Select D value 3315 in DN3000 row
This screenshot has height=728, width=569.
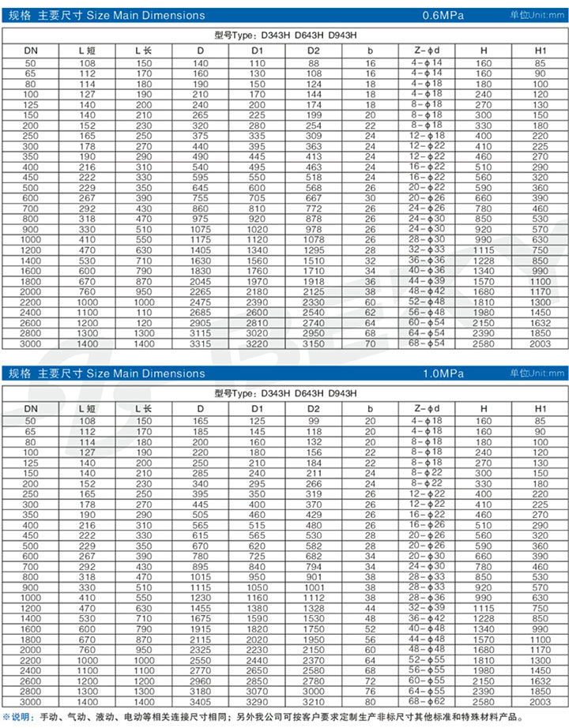tap(201, 344)
